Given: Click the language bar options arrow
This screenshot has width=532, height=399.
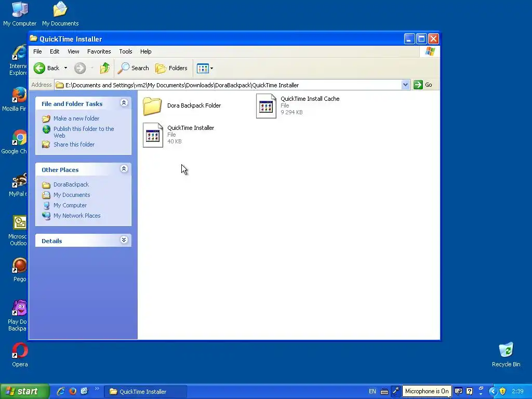Looking at the screenshot, I should coord(481,394).
